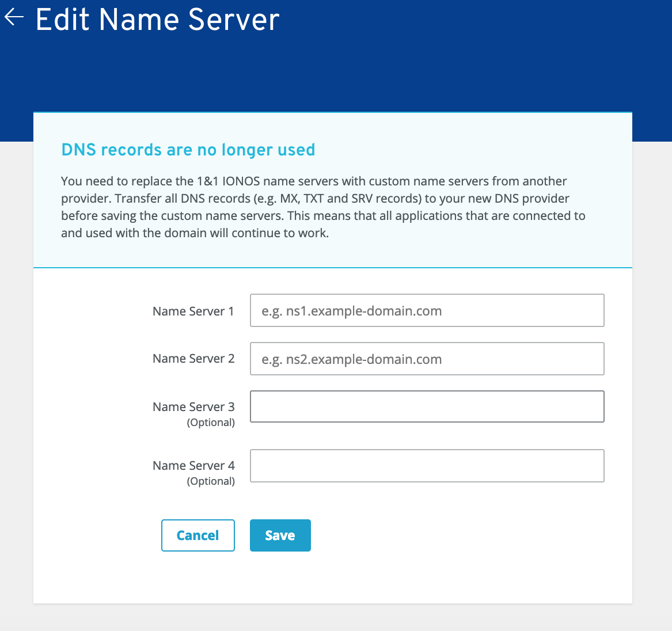The image size is (672, 631).
Task: Click the "Name Server 1" label
Action: coord(193,311)
